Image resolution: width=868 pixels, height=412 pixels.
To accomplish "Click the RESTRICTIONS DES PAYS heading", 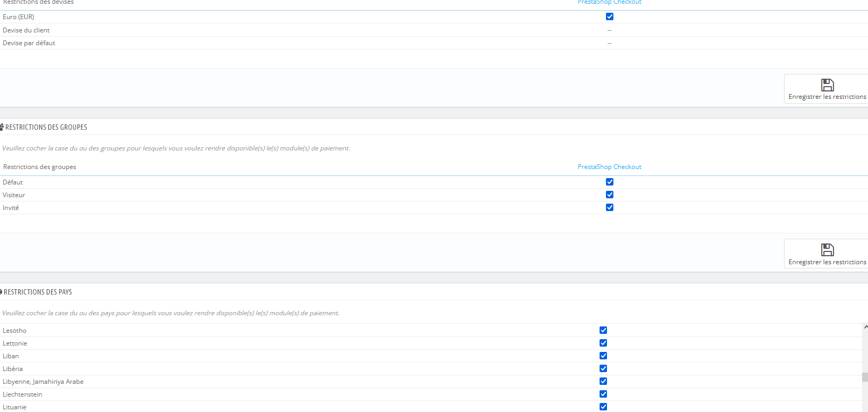I will pyautogui.click(x=38, y=292).
